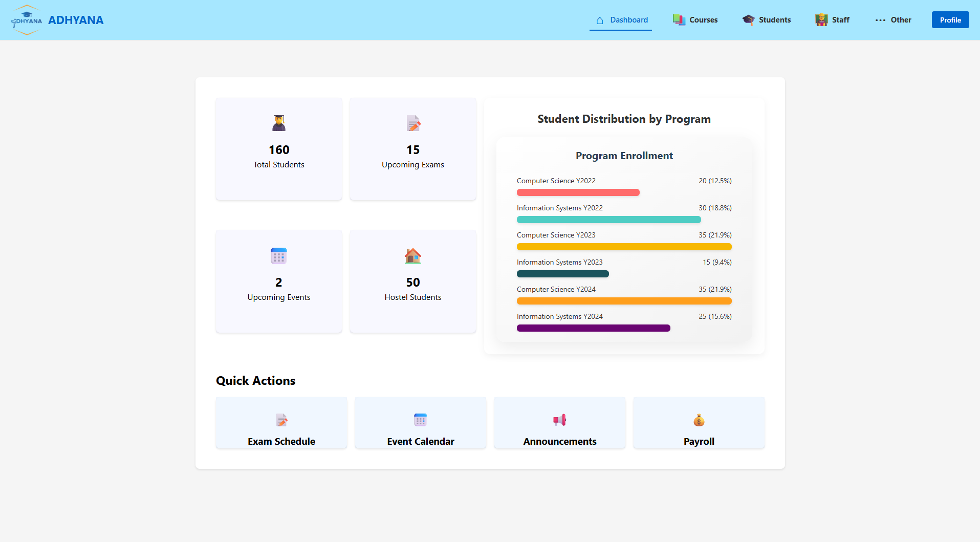The height and width of the screenshot is (542, 980).
Task: Click the Information Systems Y2022 label
Action: (x=560, y=208)
